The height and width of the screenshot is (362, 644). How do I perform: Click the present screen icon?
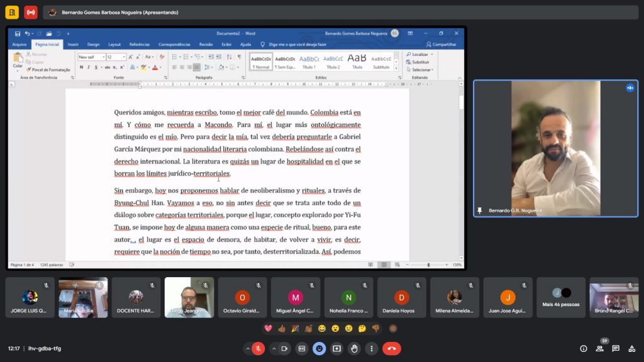(337, 348)
